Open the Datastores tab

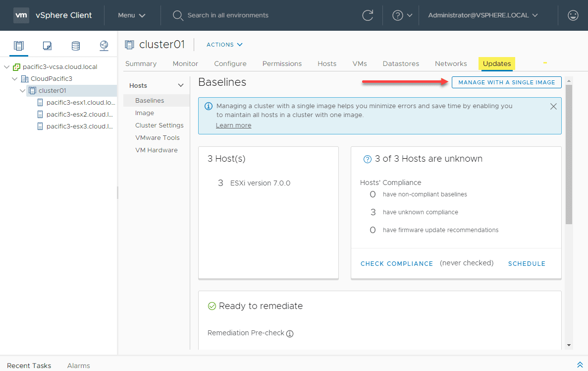point(400,63)
